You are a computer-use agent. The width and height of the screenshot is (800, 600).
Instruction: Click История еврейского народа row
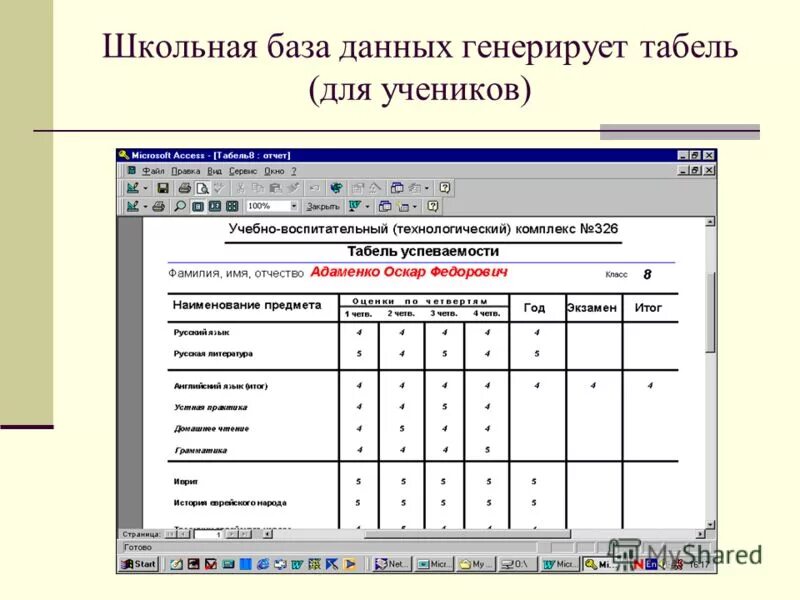coord(230,503)
